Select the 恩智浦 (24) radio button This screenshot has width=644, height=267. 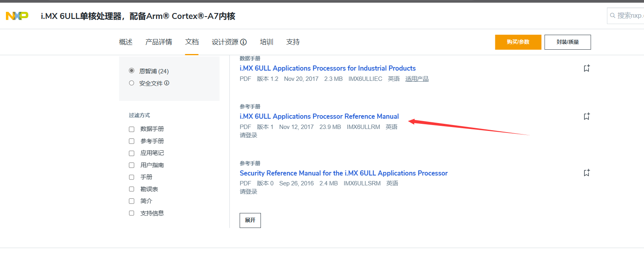click(132, 71)
